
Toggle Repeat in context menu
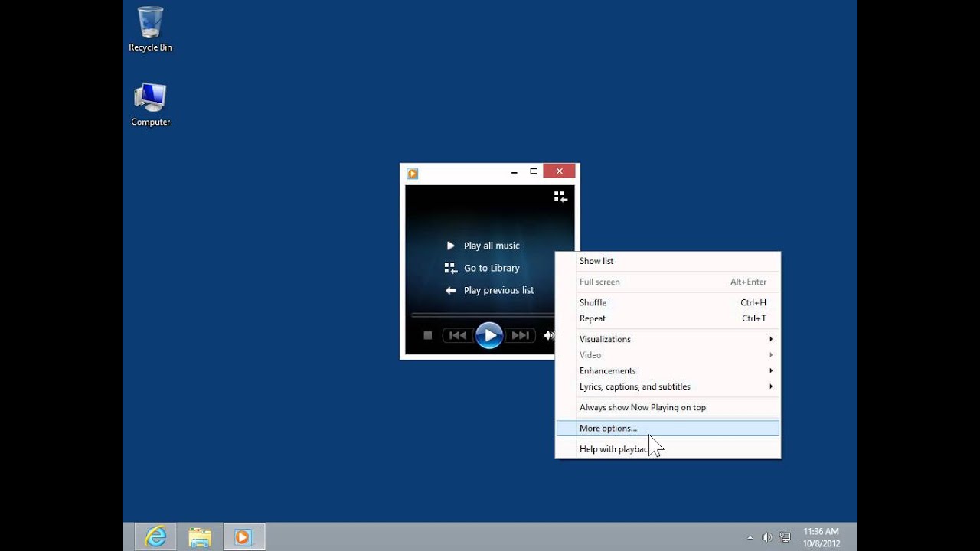[593, 318]
